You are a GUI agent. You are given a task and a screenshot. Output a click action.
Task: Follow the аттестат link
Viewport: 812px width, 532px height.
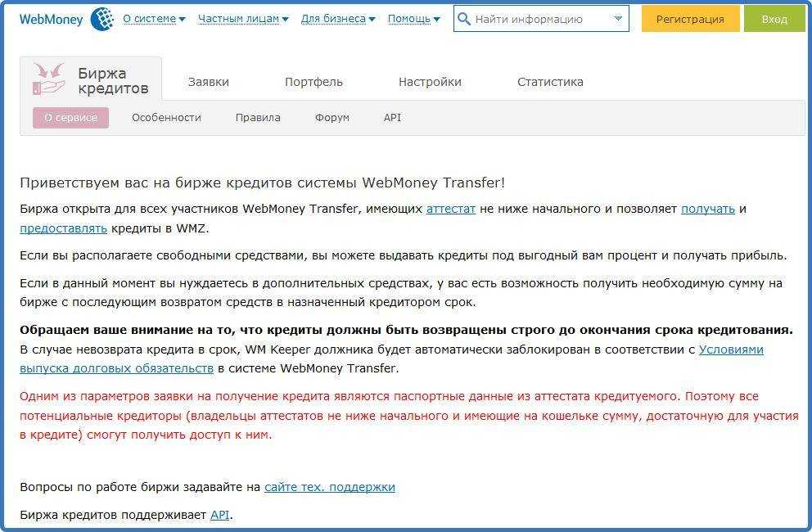point(450,209)
